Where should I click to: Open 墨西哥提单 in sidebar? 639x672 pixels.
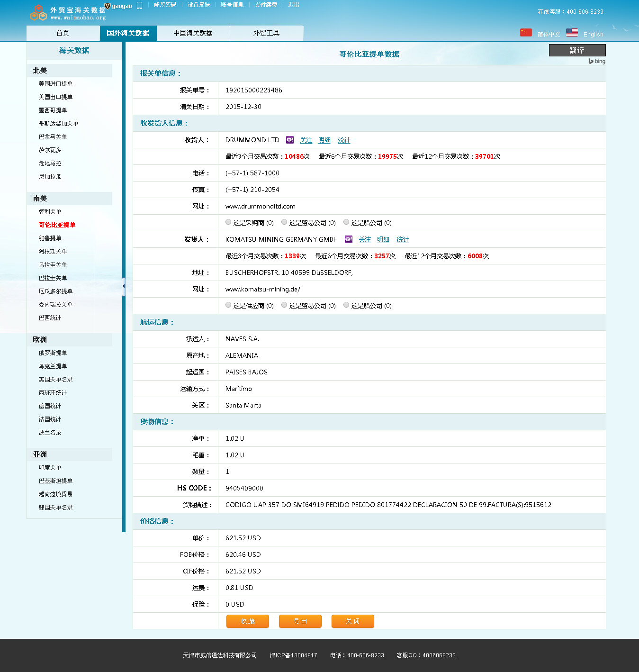tap(53, 110)
